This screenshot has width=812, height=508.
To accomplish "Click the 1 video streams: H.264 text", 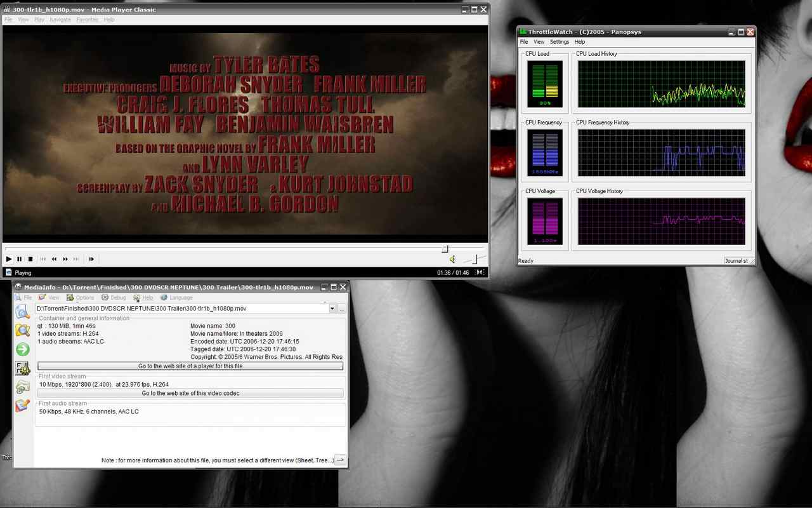I will click(68, 333).
